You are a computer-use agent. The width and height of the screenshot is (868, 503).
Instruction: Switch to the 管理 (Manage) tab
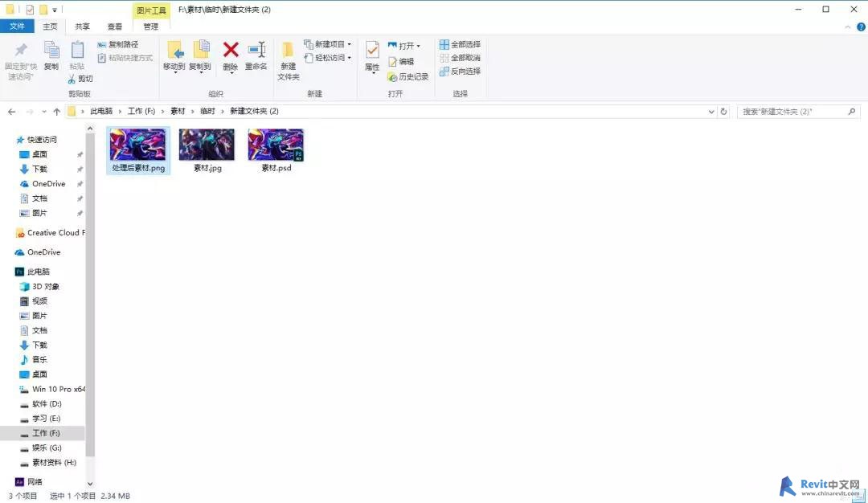tap(150, 26)
